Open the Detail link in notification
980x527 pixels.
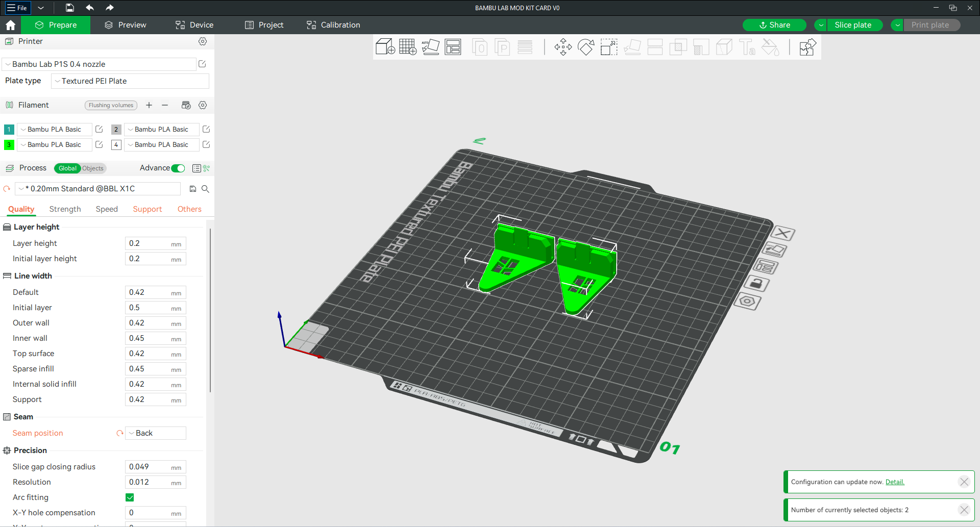[x=895, y=482]
